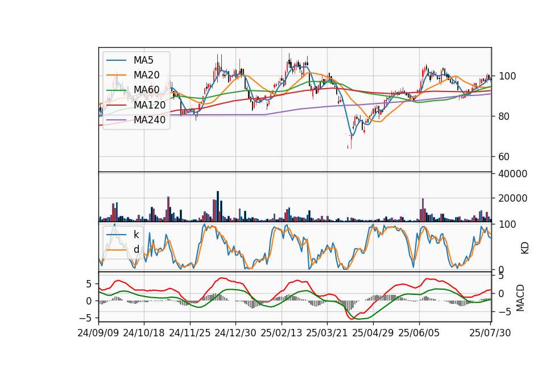Viewport: 546px width, 392px height.
Task: Click the tallest volume bar in December 2024
Action: pyautogui.click(x=218, y=206)
